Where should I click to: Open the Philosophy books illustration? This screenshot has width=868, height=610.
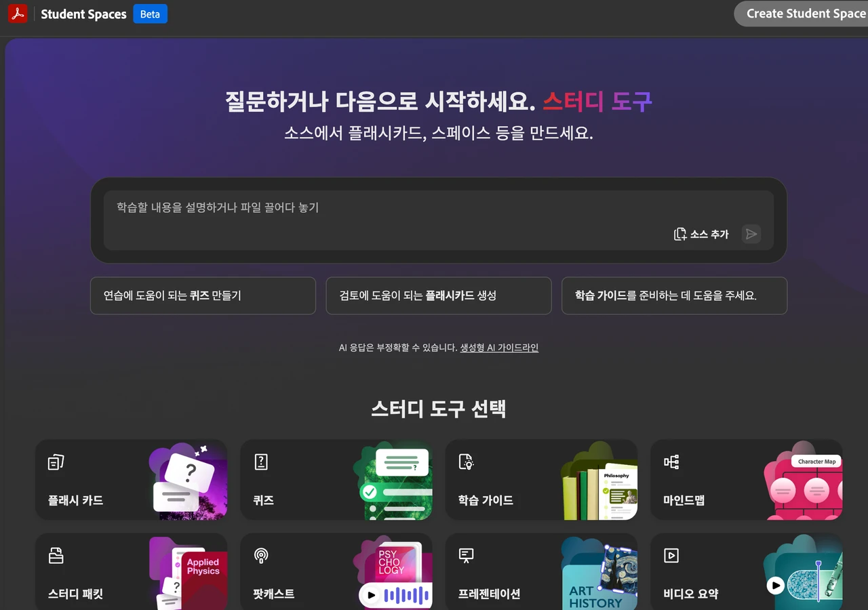tap(599, 481)
